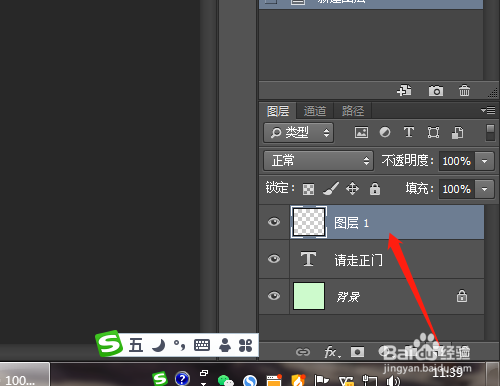Filter layers by pixel layers icon
Screen dimensions: 500x386
361,132
